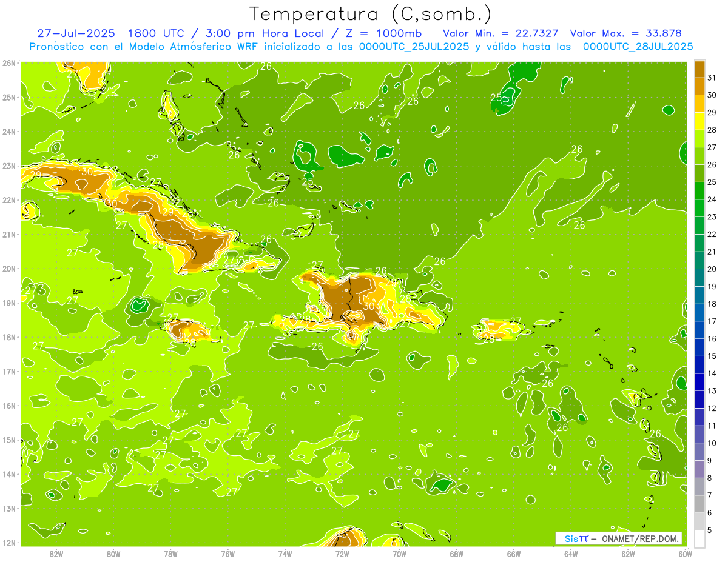Click the 66W longitude axis label
Image resolution: width=728 pixels, height=562 pixels.
(x=514, y=554)
